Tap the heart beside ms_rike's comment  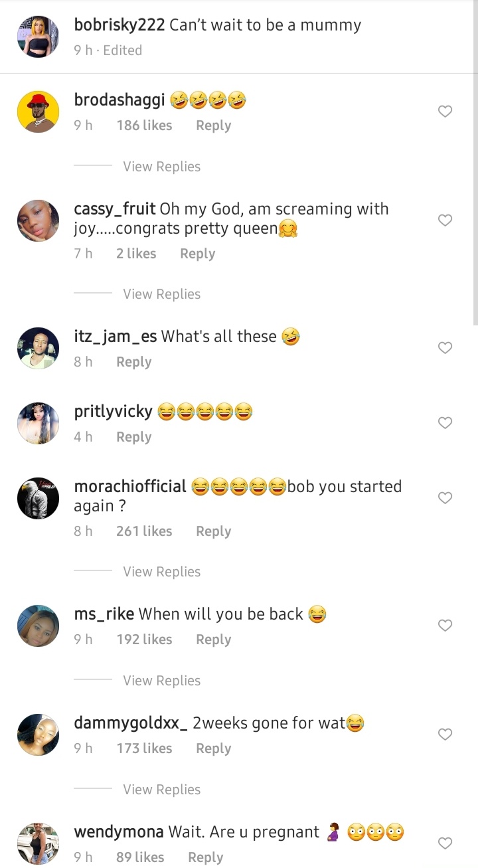[x=445, y=626]
